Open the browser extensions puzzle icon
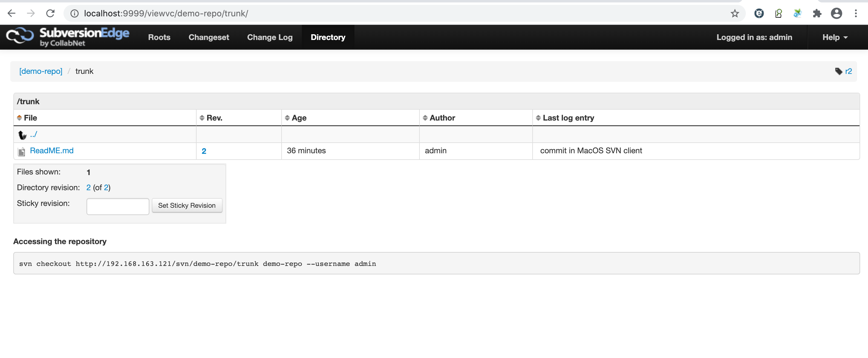Screen dimensions: 868x358 pyautogui.click(x=817, y=14)
